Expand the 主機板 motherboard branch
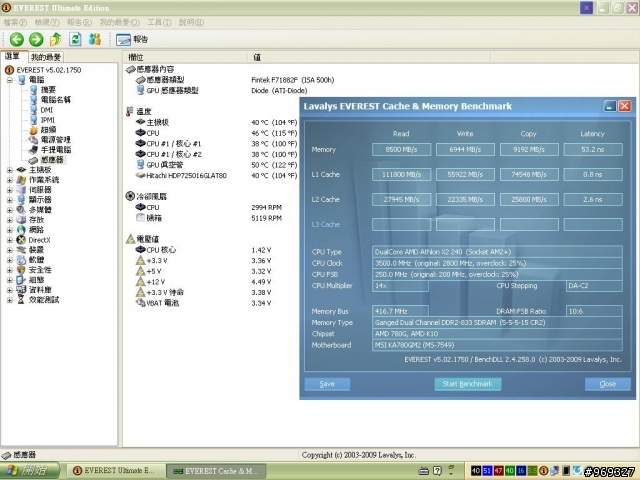 pyautogui.click(x=10, y=170)
